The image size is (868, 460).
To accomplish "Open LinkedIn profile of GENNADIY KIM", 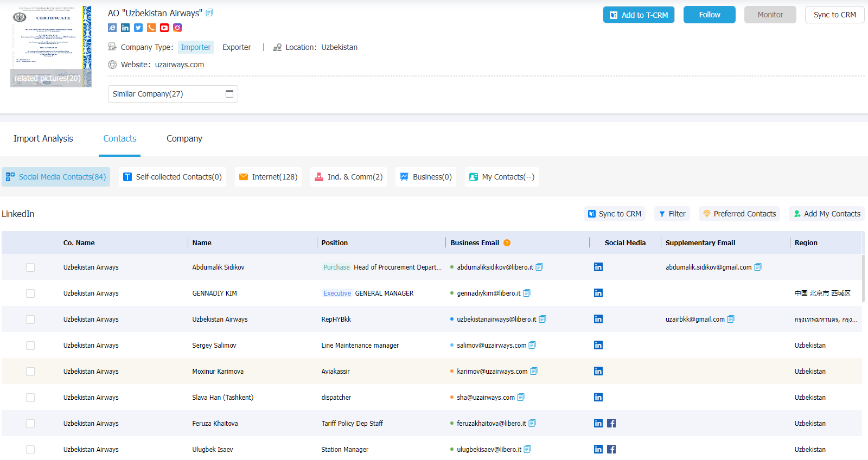I will (x=598, y=293).
